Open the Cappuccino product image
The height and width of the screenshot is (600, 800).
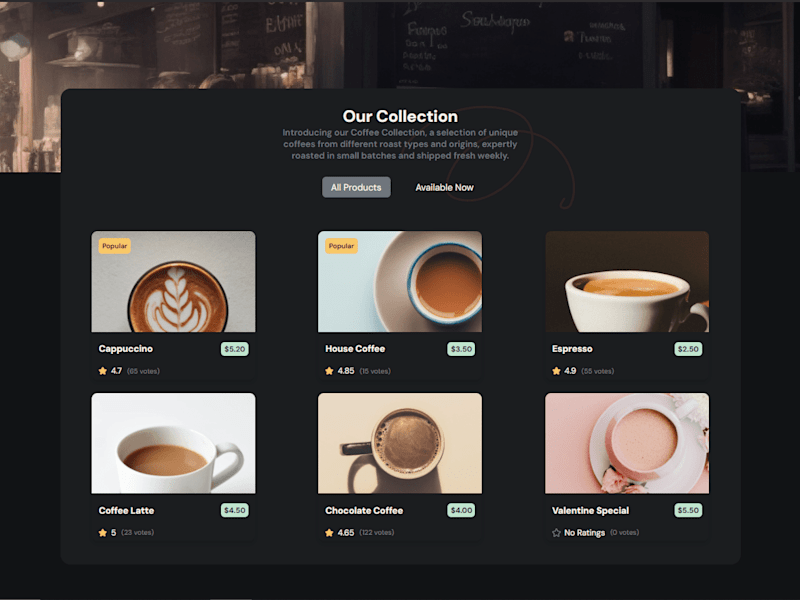tap(173, 282)
